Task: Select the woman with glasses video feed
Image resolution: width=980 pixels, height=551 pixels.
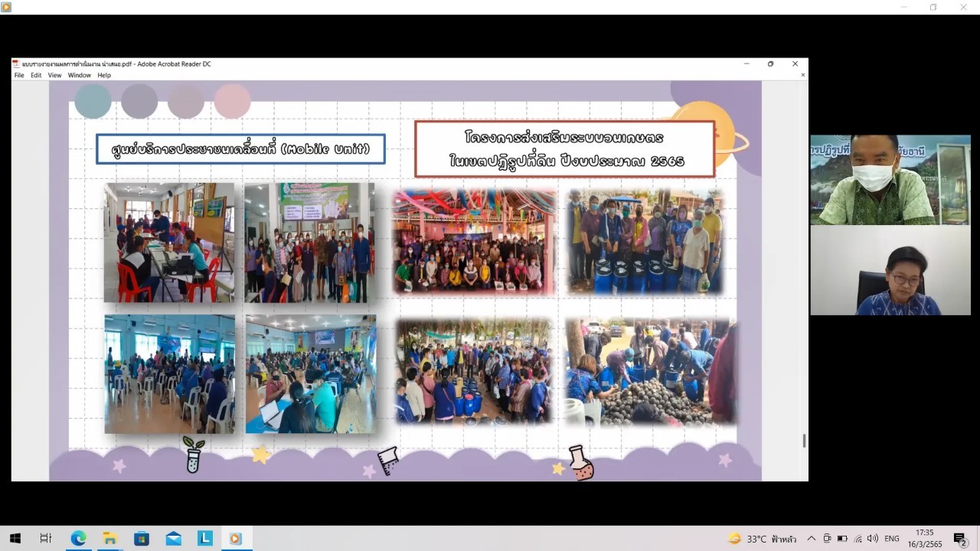Action: 890,270
